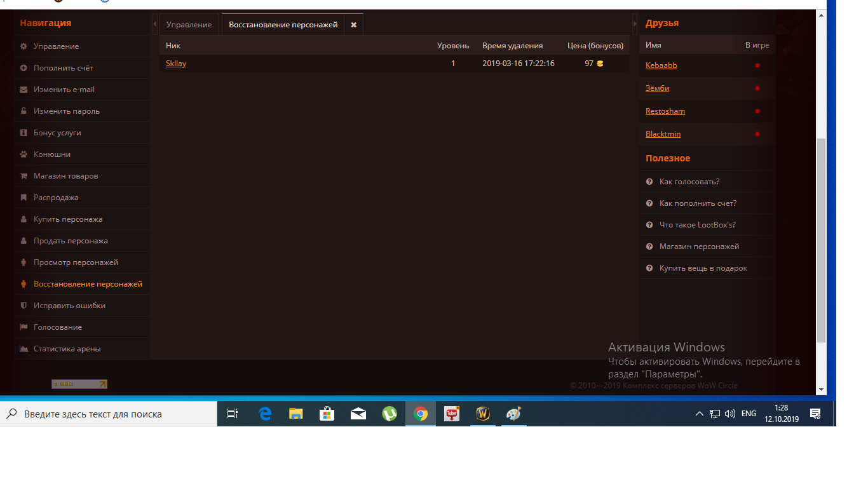Switch to the Управление tab
The height and width of the screenshot is (488, 868).
[x=189, y=25]
